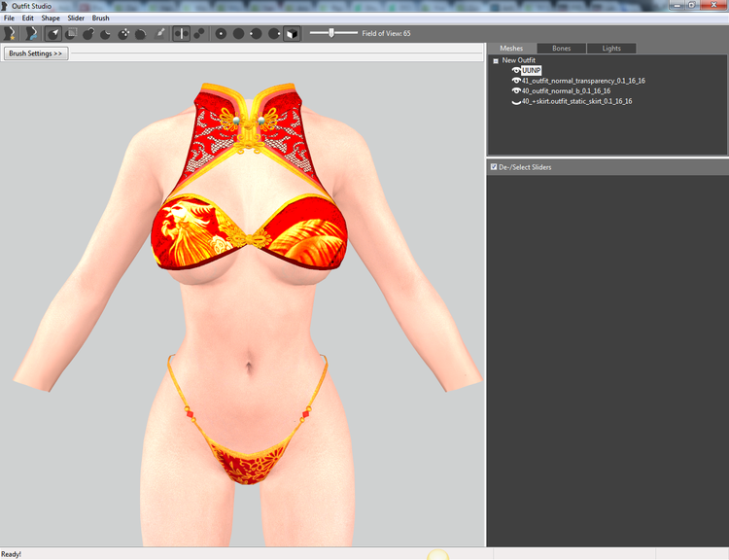Open the Brush menu
The image size is (729, 560).
coord(100,18)
